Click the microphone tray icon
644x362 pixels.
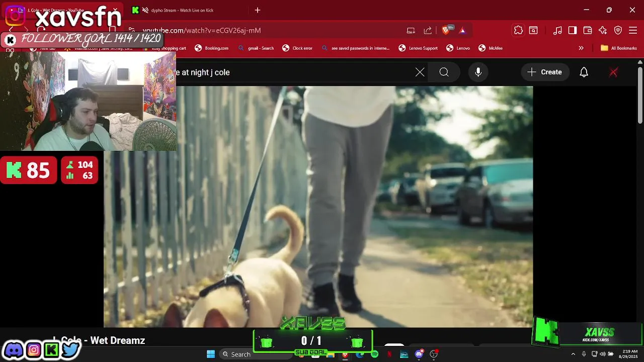click(x=584, y=354)
